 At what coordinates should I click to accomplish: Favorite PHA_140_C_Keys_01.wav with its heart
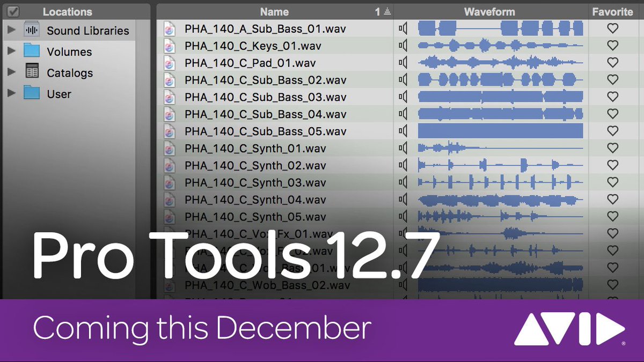(x=612, y=46)
